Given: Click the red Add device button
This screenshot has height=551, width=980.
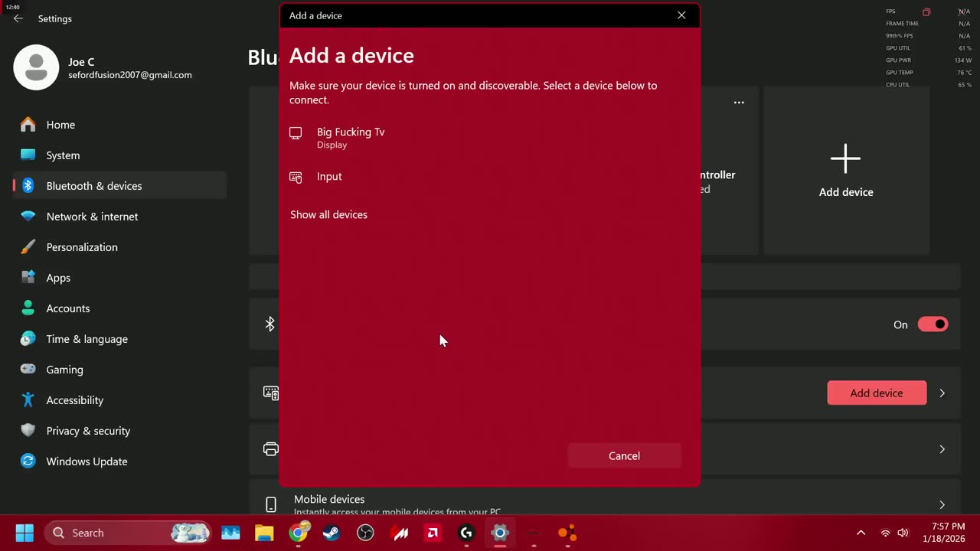Looking at the screenshot, I should pos(877,393).
